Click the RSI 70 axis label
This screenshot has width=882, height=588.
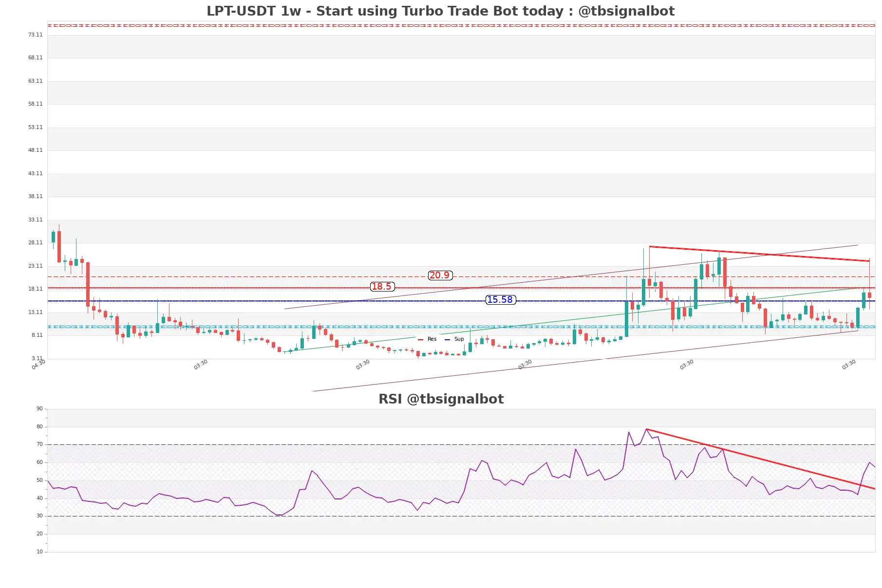[x=39, y=444]
